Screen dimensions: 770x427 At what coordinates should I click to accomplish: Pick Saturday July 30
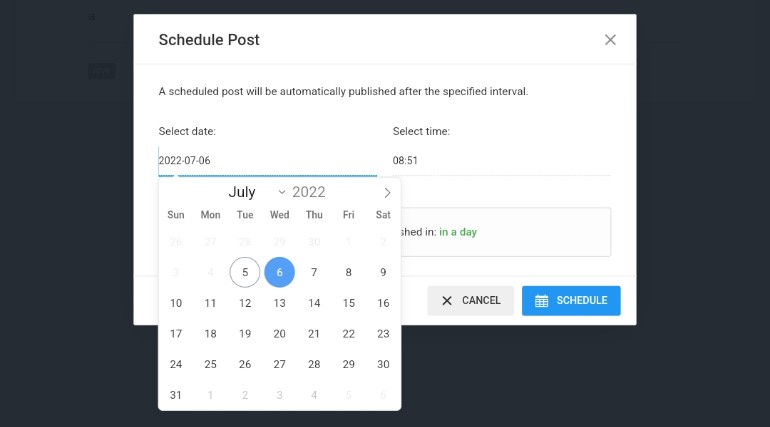[383, 364]
